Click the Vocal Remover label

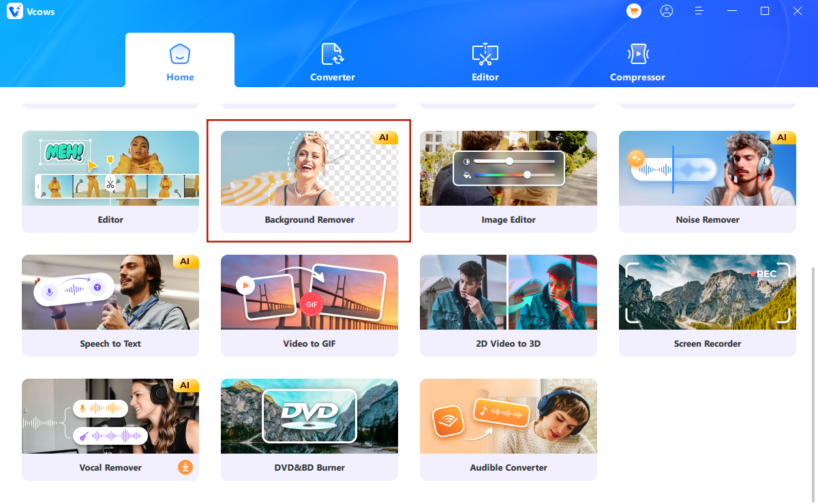pyautogui.click(x=110, y=468)
